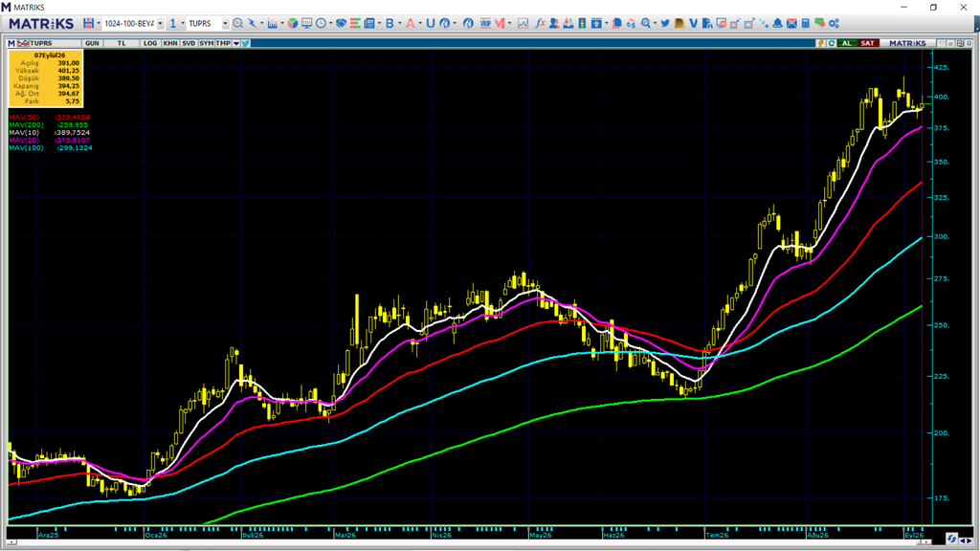Open the dropdown arrow beside the red M icon
This screenshot has height=551, width=980.
(x=509, y=24)
